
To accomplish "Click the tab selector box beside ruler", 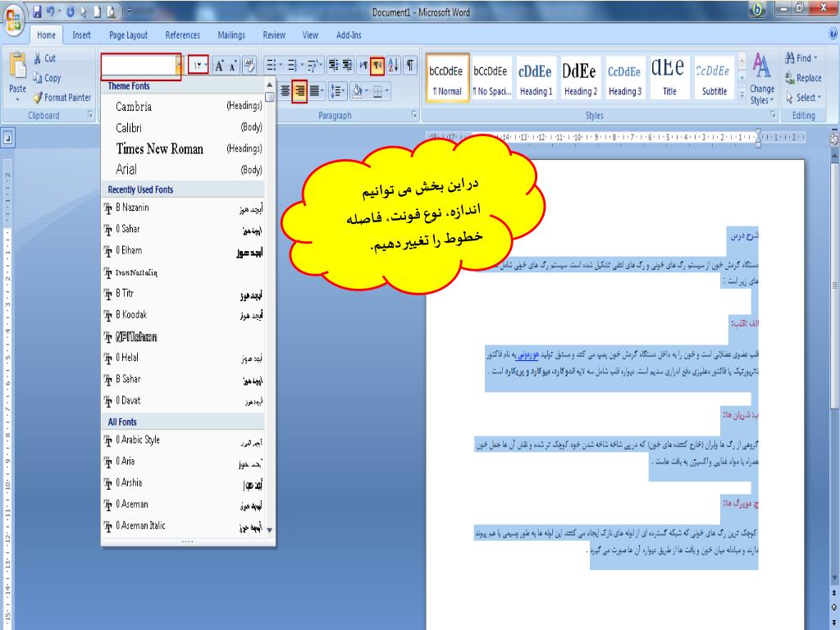I will [x=7, y=138].
